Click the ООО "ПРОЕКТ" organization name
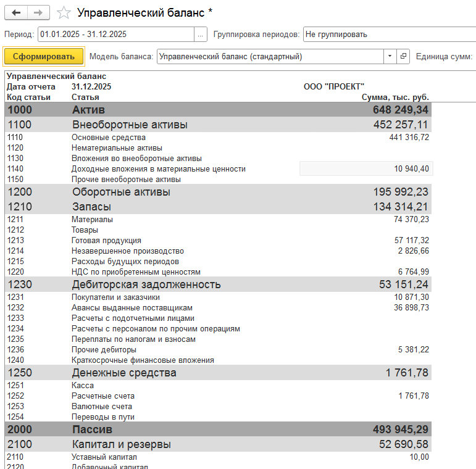 333,87
